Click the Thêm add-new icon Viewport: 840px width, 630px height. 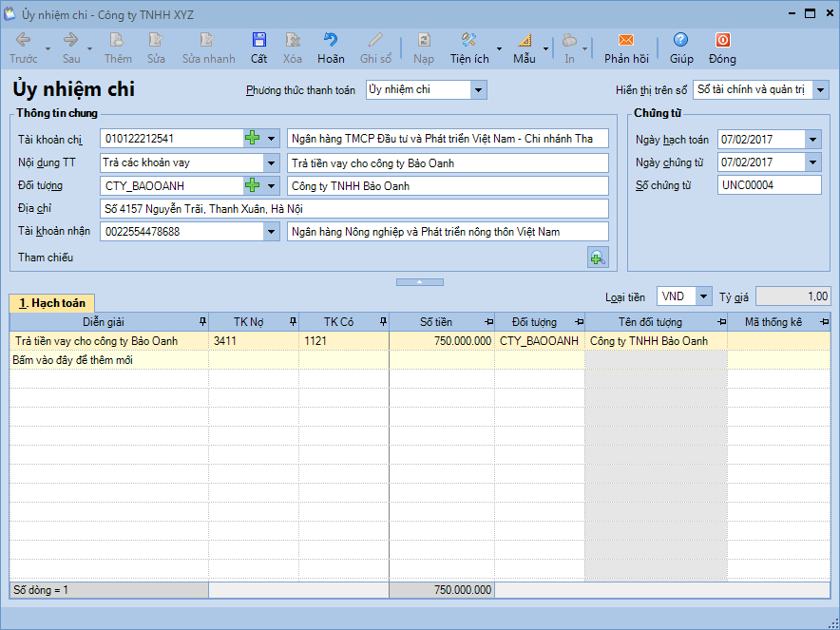pyautogui.click(x=117, y=40)
